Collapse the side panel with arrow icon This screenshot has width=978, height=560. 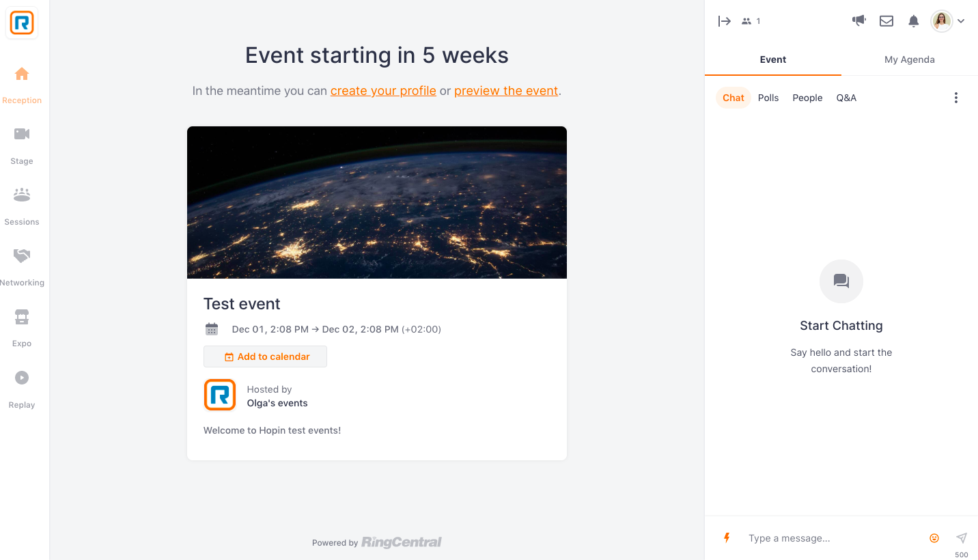point(725,21)
